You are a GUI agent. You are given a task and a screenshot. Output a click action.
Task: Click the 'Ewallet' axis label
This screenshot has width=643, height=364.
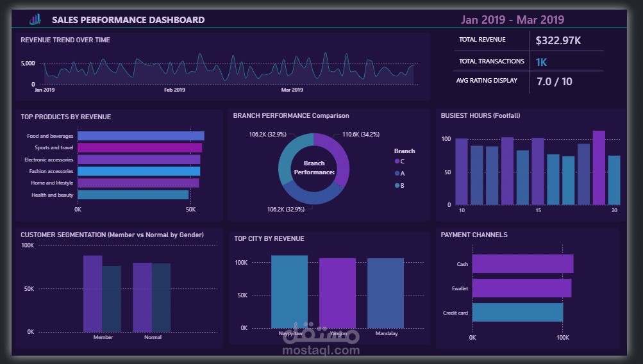click(460, 288)
